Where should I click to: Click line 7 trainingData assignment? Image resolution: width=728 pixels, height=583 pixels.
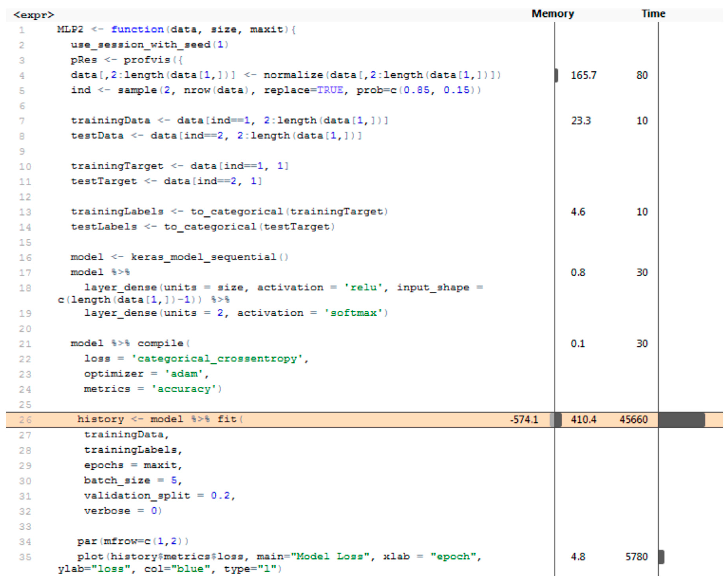pos(229,120)
